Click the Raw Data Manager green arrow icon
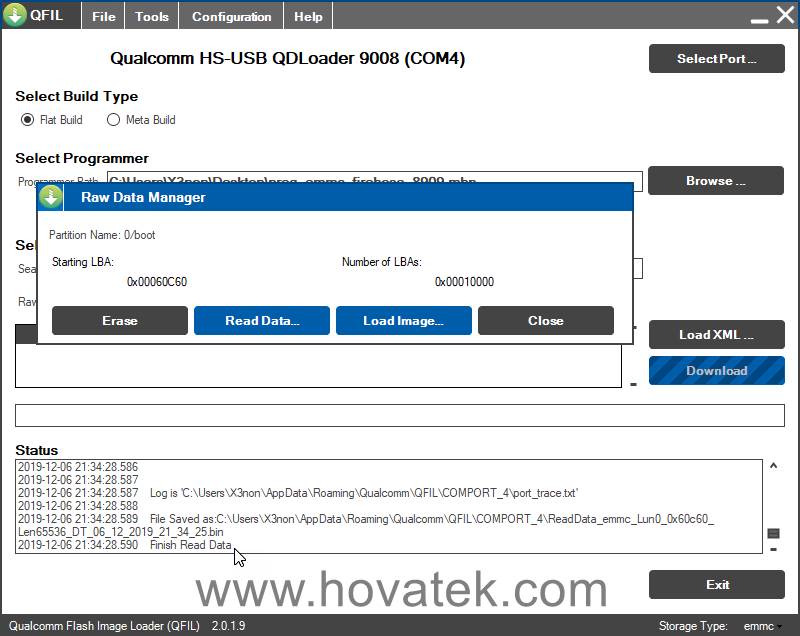The image size is (800, 636). click(51, 197)
